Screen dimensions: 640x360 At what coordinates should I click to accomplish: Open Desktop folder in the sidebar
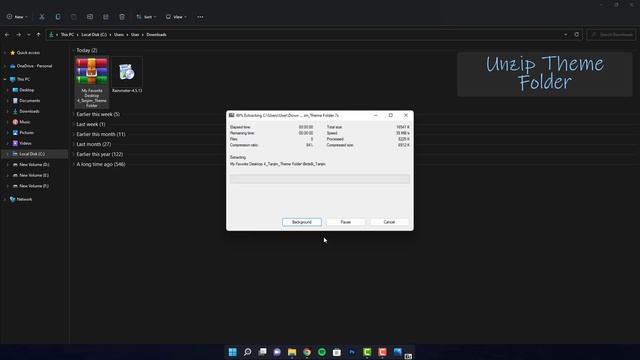[x=27, y=90]
